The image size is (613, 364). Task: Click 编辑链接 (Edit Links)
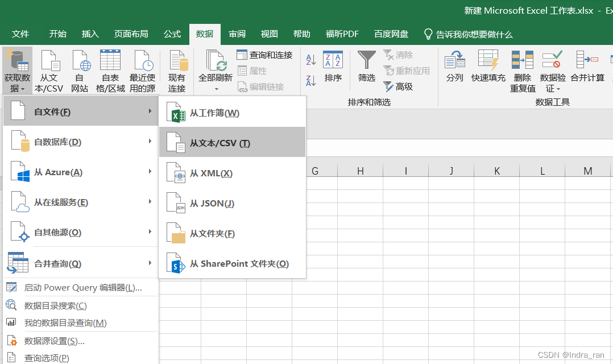click(x=260, y=87)
